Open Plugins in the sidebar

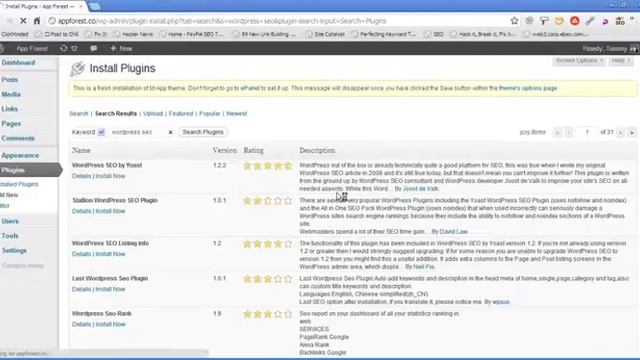29,170
